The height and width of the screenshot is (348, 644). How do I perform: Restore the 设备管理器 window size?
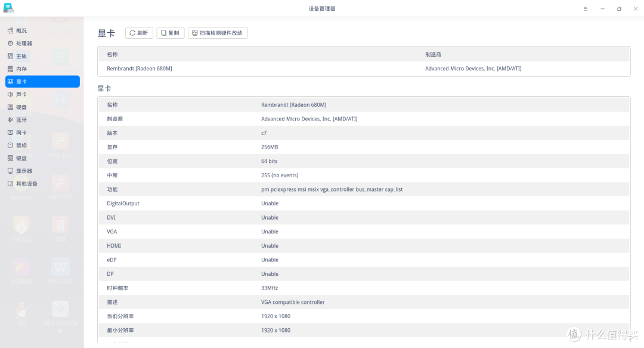click(x=619, y=8)
